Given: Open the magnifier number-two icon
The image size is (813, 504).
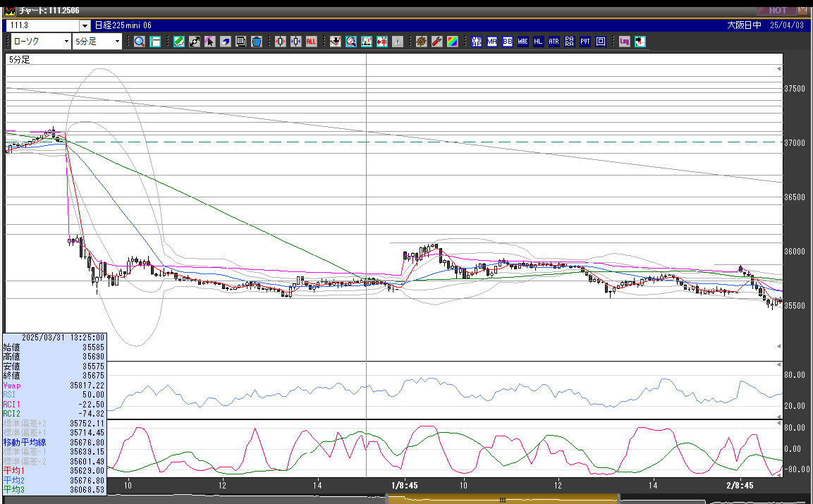Looking at the screenshot, I should (x=351, y=42).
